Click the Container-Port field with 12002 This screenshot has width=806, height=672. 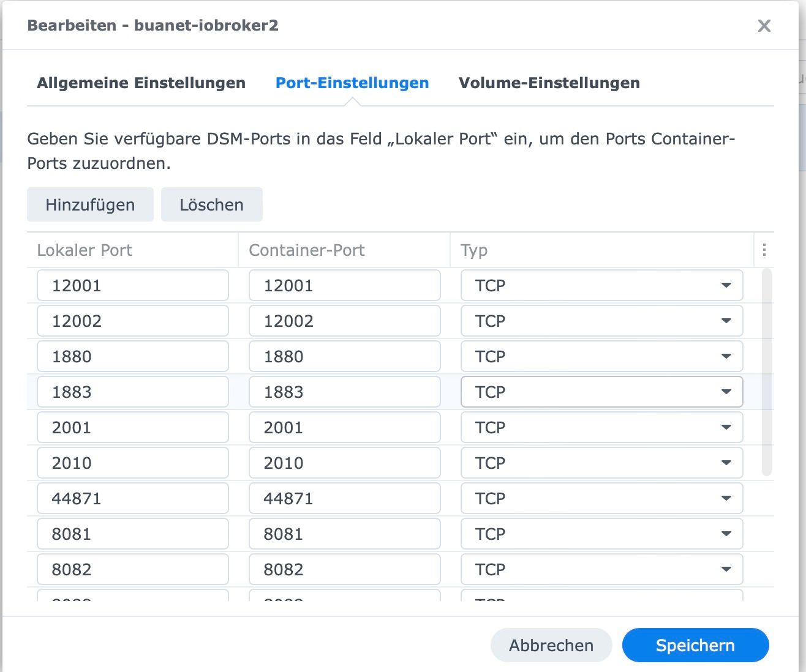[x=344, y=321]
